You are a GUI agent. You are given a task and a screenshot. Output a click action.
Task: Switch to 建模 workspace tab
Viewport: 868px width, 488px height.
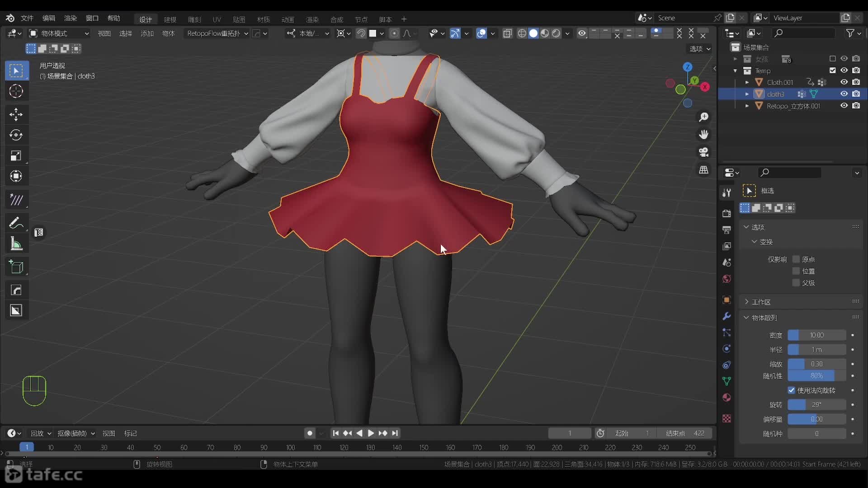170,19
